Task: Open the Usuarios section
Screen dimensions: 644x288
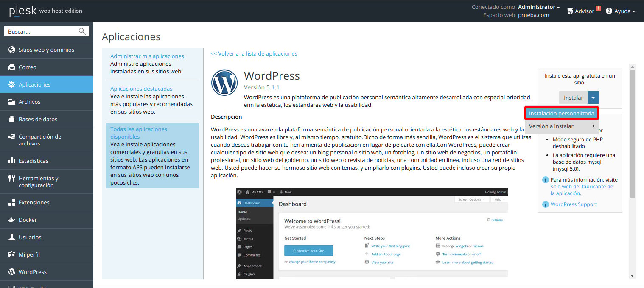Action: click(47, 237)
